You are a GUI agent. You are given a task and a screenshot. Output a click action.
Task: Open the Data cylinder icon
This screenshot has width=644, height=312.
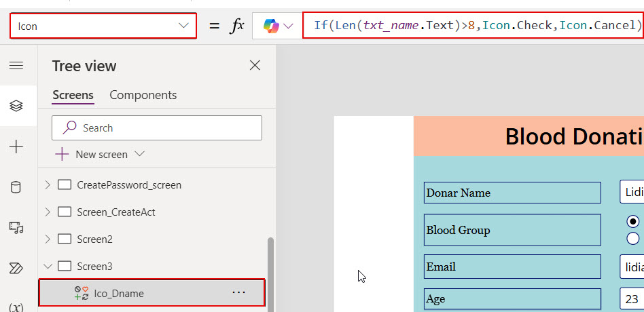point(16,187)
